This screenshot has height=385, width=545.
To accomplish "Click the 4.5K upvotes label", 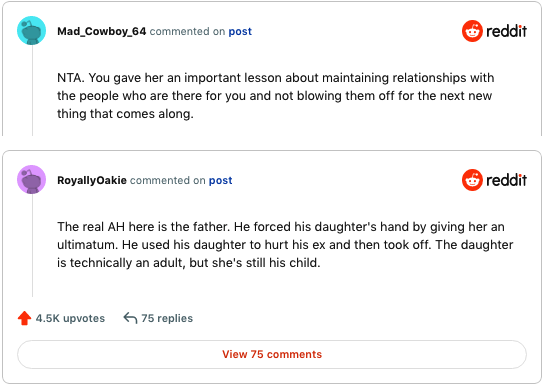I will [x=70, y=318].
